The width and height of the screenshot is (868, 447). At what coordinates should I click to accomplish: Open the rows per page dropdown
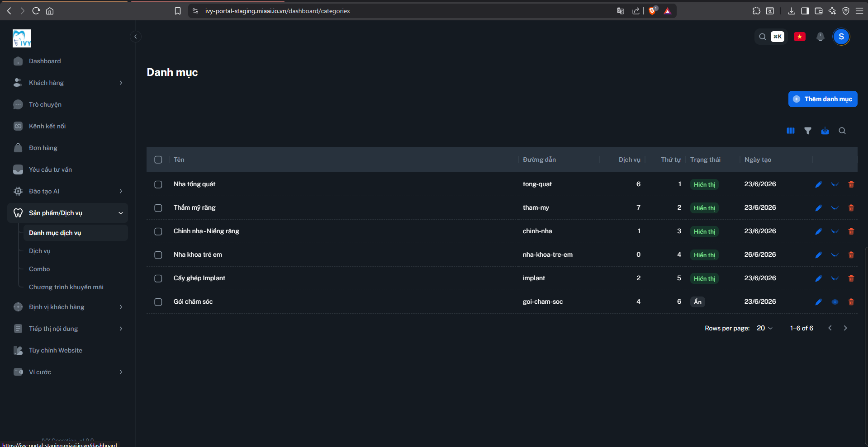point(764,328)
